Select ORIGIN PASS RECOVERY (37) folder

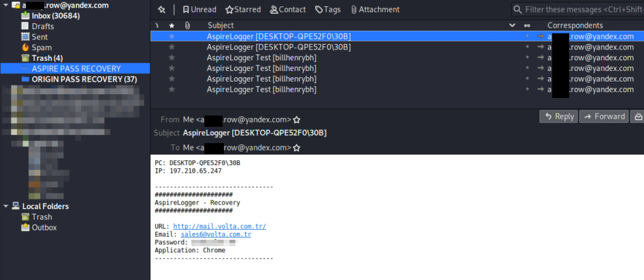(x=84, y=79)
